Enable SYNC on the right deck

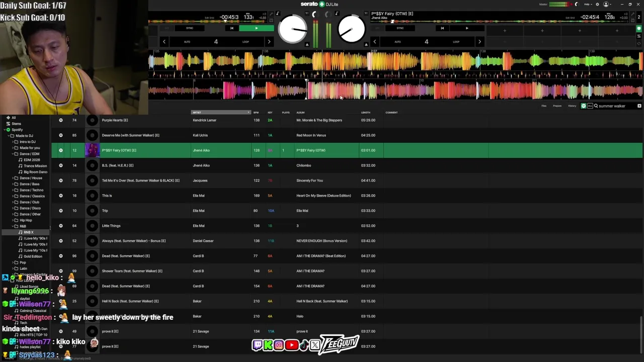click(x=400, y=28)
